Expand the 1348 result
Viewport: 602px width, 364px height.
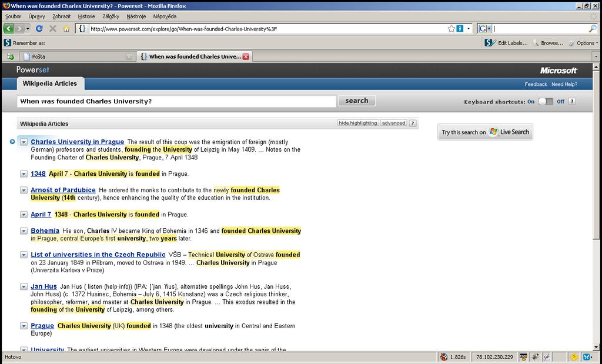(24, 174)
